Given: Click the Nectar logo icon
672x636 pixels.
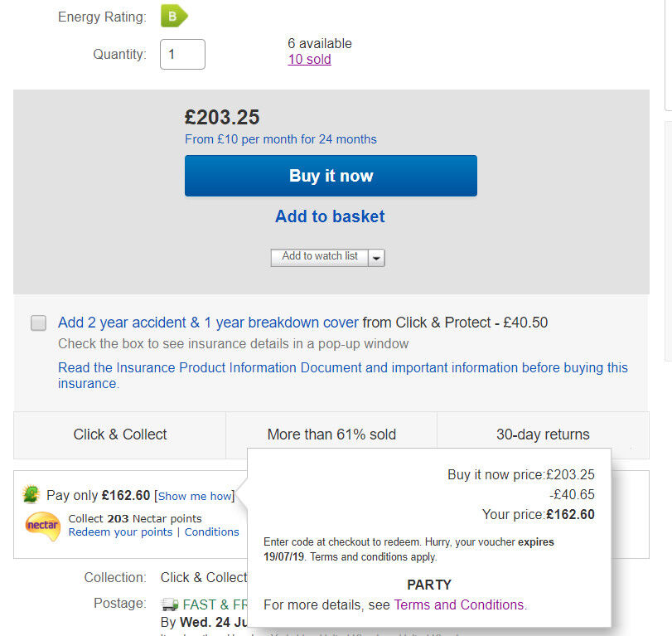Looking at the screenshot, I should [43, 526].
